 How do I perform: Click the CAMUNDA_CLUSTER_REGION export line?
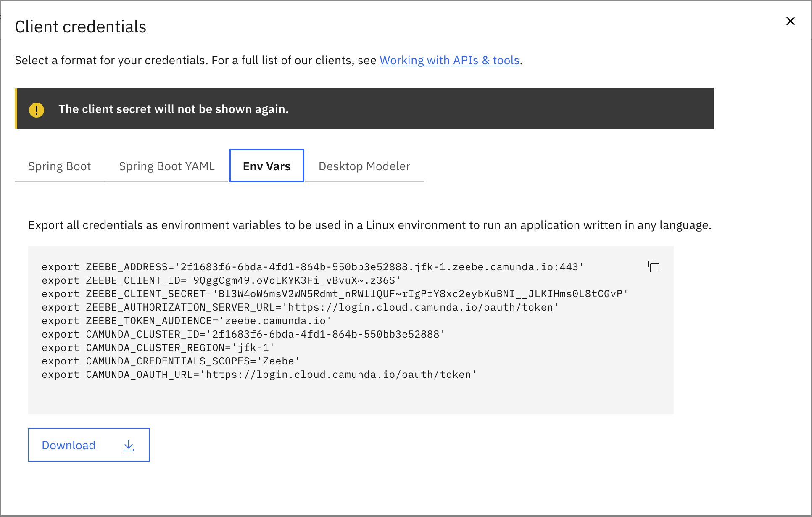tap(158, 348)
